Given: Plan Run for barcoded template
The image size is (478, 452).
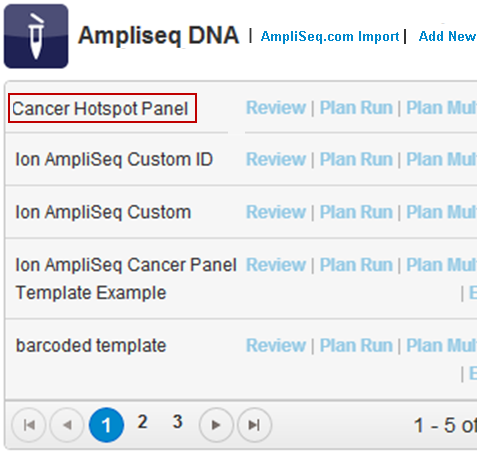Looking at the screenshot, I should coord(356,345).
